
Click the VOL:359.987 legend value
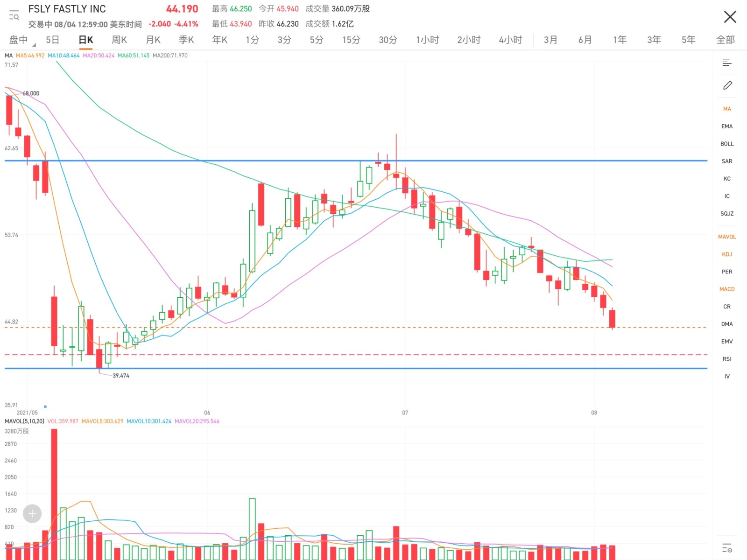tap(63, 421)
